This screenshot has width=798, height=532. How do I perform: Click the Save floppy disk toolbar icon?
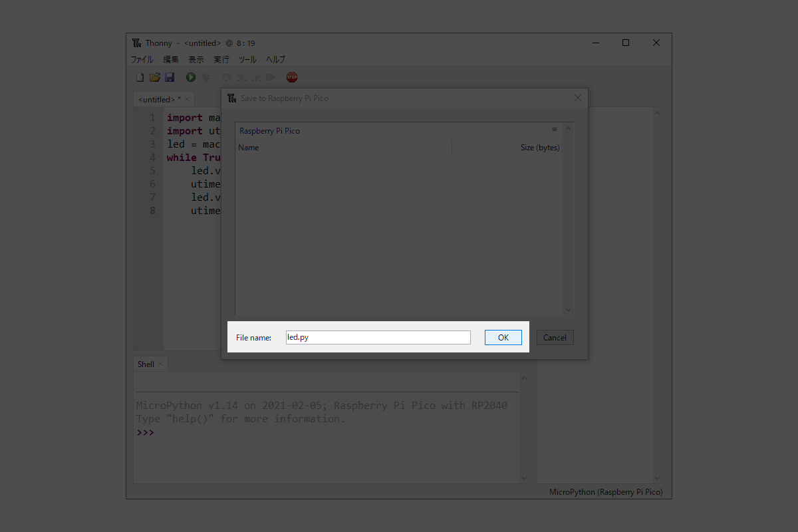point(170,78)
